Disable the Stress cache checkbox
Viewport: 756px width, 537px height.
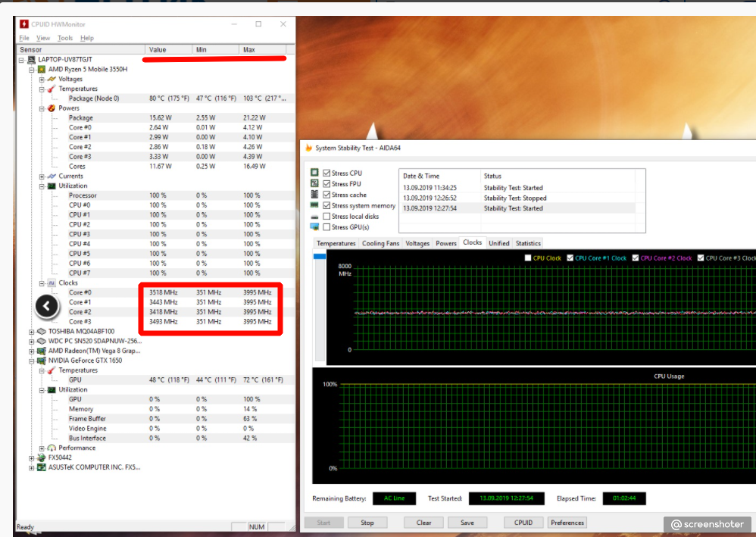[x=327, y=195]
